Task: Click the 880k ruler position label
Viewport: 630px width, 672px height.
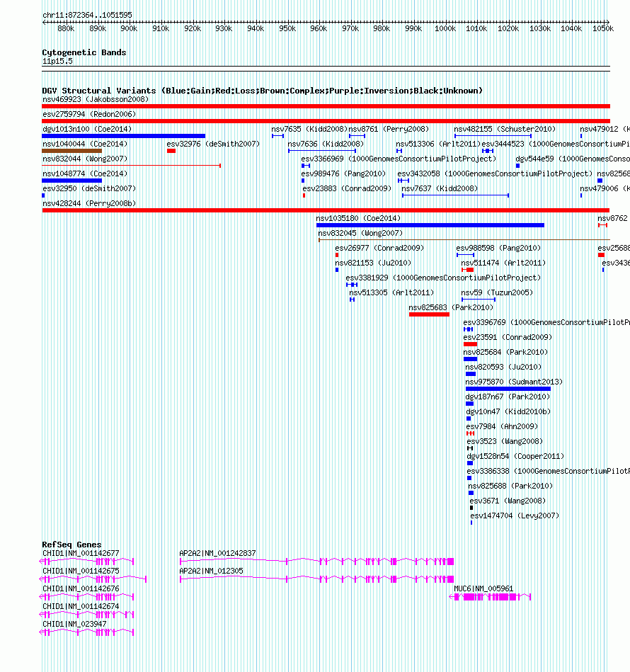Action: click(66, 28)
